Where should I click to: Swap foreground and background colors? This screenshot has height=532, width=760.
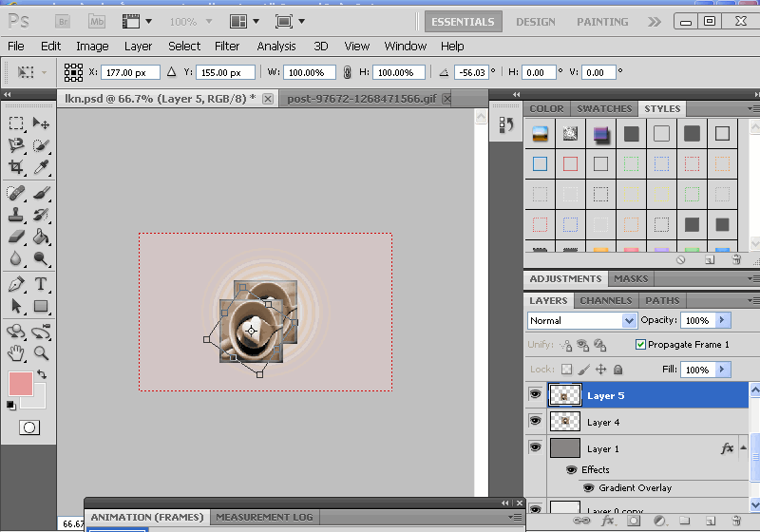(42, 374)
